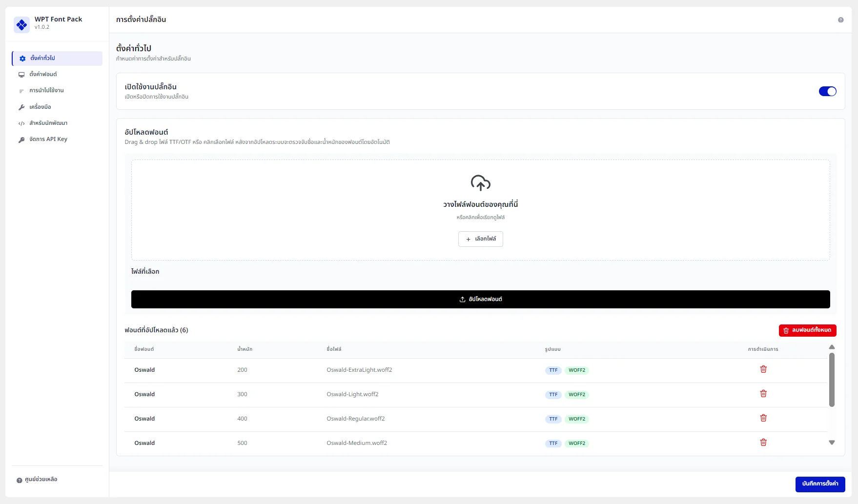The height and width of the screenshot is (504, 858).
Task: Click the ฟอนต์ที่อัปโหลดแล้ว (6) heading
Action: tap(156, 330)
